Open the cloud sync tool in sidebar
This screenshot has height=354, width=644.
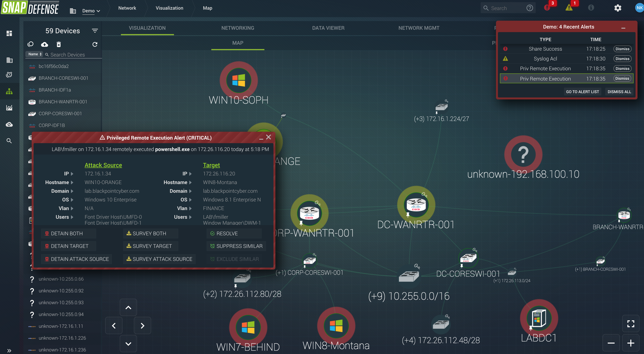[x=9, y=124]
